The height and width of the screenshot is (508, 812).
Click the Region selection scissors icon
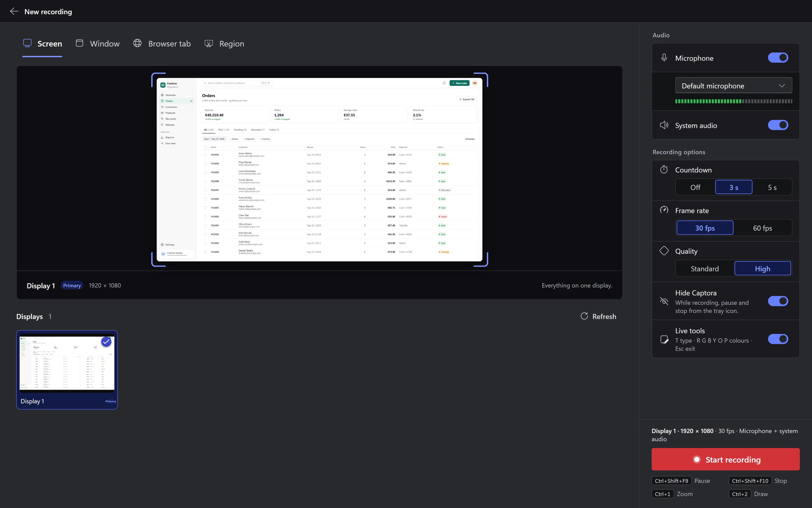click(x=209, y=44)
